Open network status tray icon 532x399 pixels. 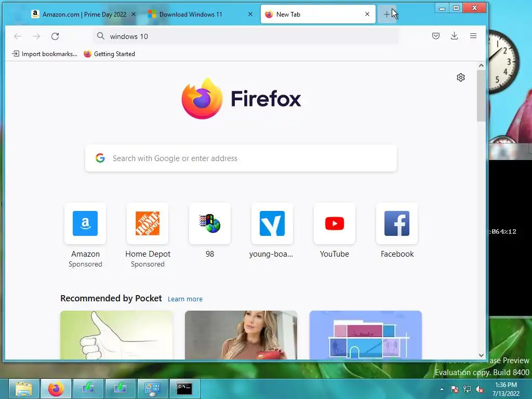click(467, 389)
